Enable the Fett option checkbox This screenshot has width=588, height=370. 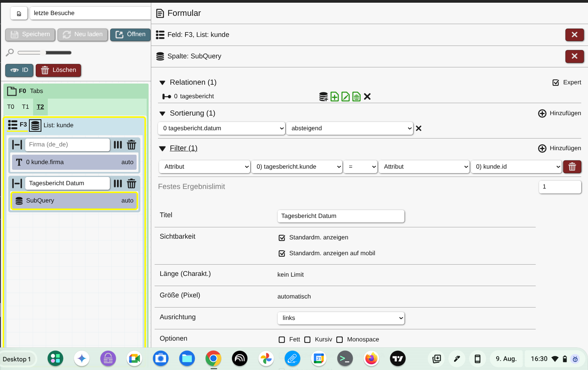(282, 340)
